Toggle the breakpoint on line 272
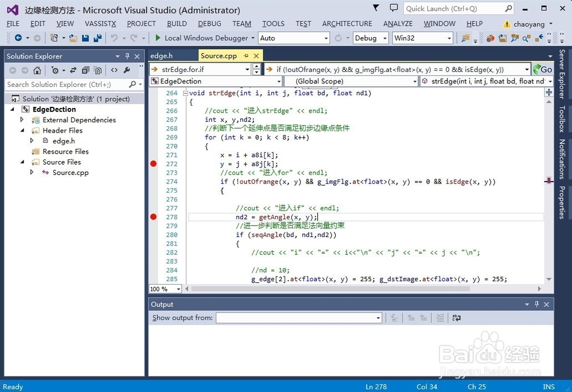This screenshot has width=572, height=392. tap(153, 164)
